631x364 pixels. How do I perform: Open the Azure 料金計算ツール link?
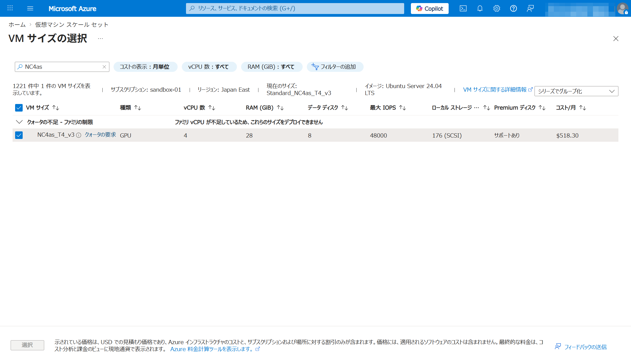pyautogui.click(x=212, y=349)
